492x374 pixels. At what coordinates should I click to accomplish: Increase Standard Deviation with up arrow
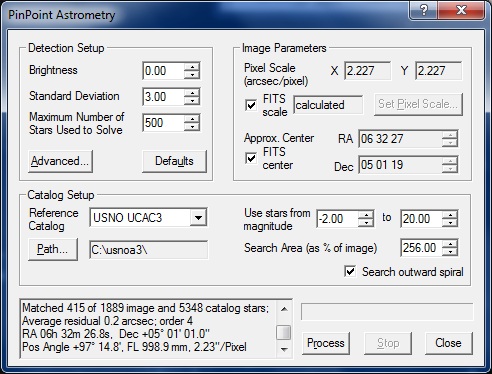coord(192,92)
